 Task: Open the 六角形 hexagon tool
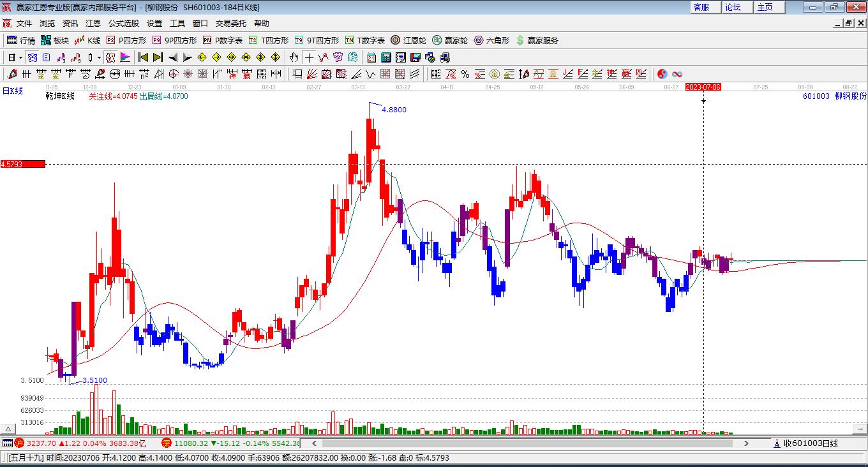click(x=491, y=40)
